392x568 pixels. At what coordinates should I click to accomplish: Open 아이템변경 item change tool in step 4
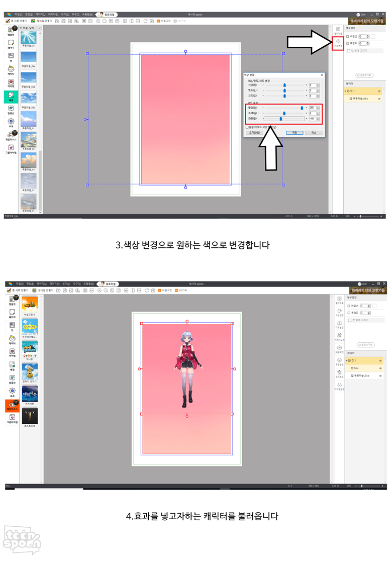pos(339,387)
